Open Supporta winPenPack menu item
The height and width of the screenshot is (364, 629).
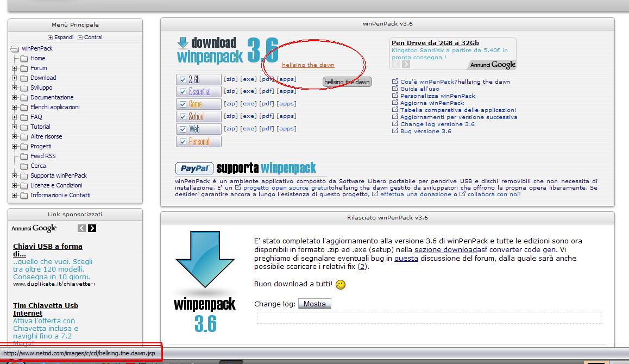(59, 176)
